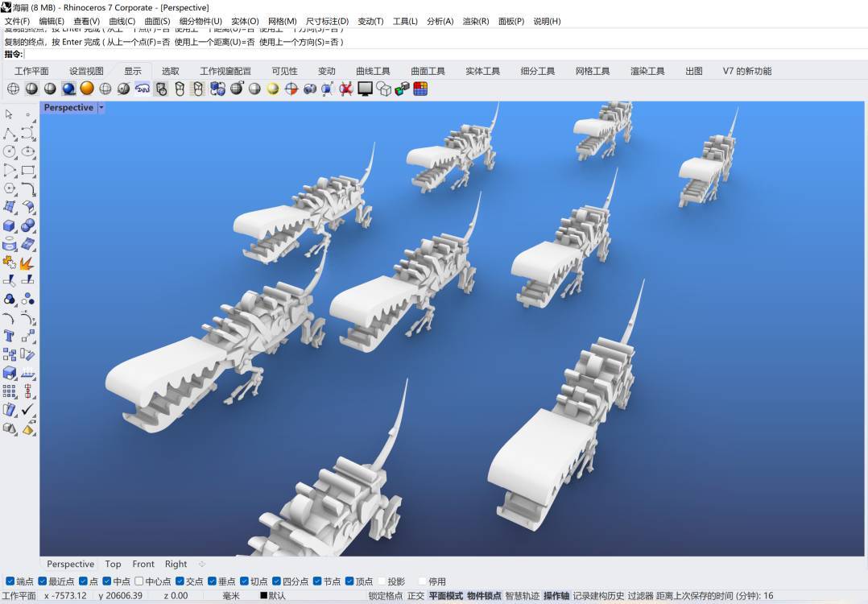Uncheck the 端点 osnap checkbox
The width and height of the screenshot is (868, 604).
[x=10, y=581]
